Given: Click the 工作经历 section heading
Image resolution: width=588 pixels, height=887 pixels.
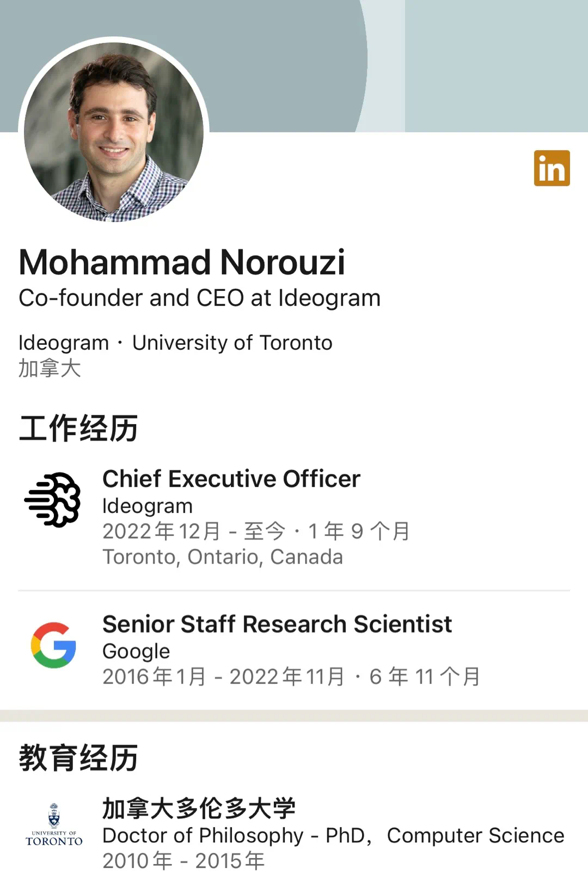Looking at the screenshot, I should [78, 428].
